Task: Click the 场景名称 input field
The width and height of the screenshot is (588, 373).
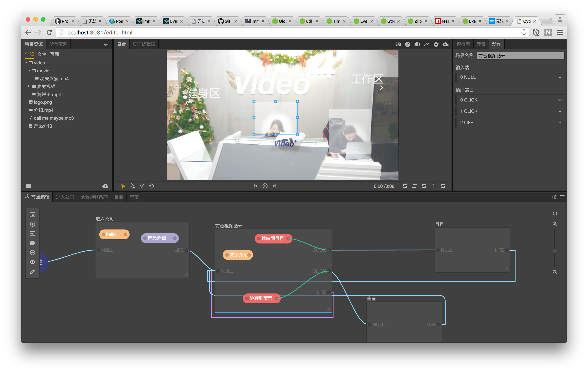Action: (x=520, y=56)
